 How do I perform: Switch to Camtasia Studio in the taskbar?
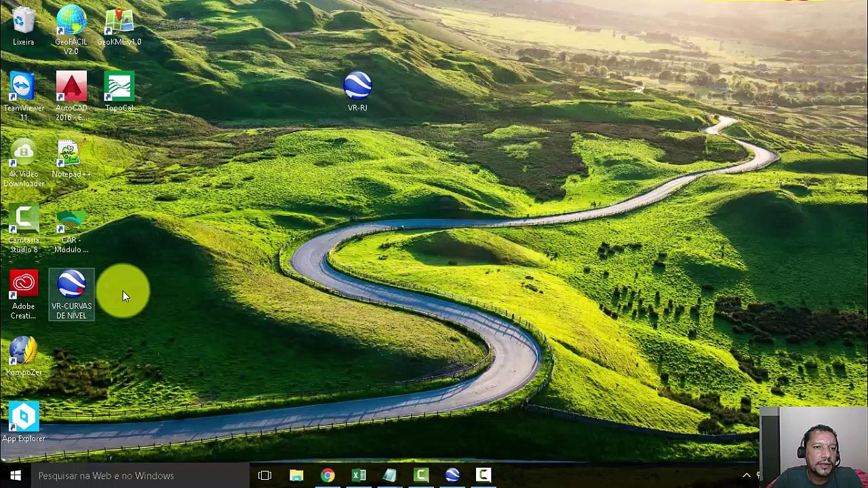(x=421, y=476)
